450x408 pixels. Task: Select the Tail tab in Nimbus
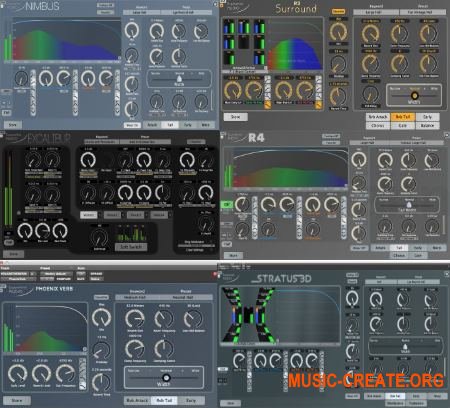click(170, 125)
